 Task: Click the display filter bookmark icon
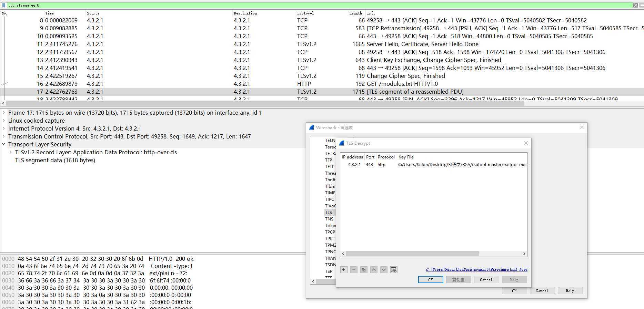pyautogui.click(x=4, y=5)
